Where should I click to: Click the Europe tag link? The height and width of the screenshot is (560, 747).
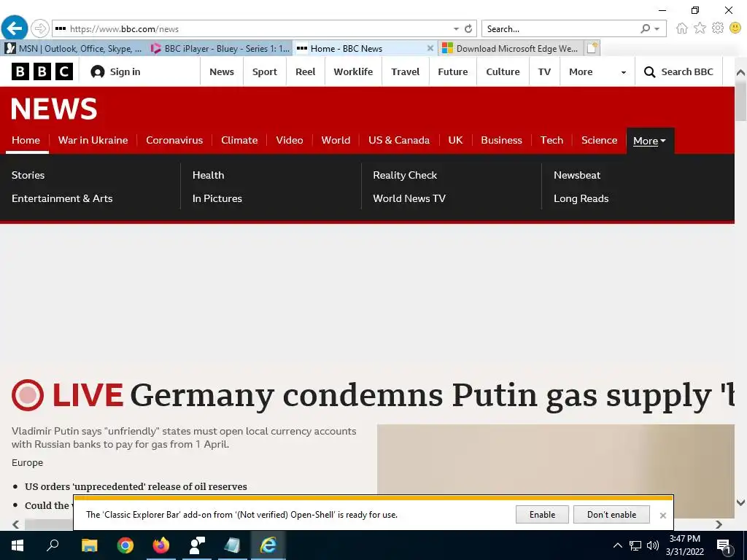pos(27,463)
